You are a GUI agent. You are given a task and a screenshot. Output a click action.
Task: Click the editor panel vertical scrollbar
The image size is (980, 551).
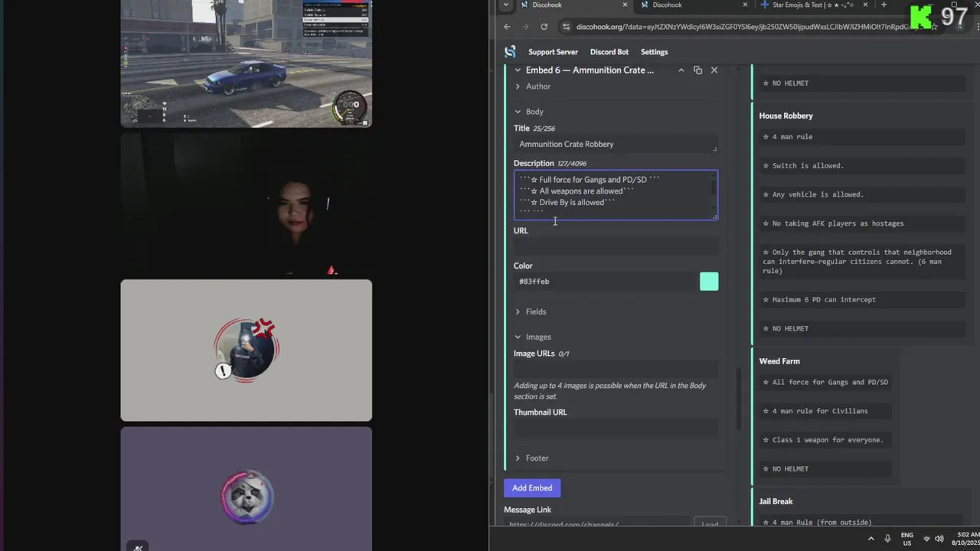pyautogui.click(x=739, y=399)
